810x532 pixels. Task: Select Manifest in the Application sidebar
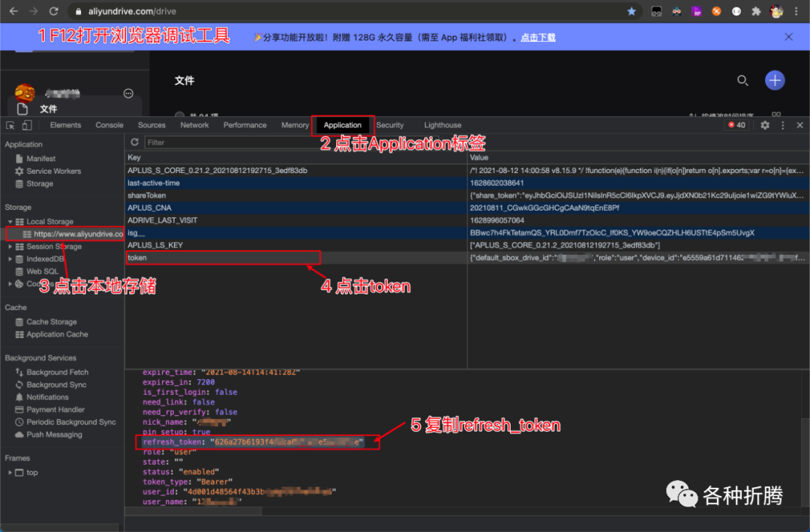(x=40, y=159)
